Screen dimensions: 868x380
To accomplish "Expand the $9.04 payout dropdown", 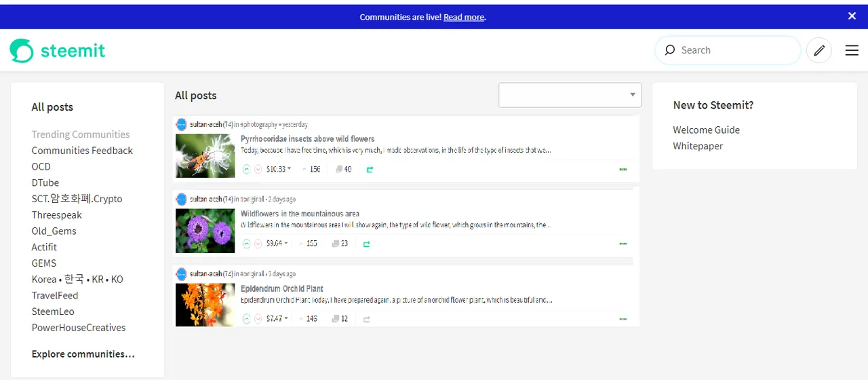I will tap(277, 244).
